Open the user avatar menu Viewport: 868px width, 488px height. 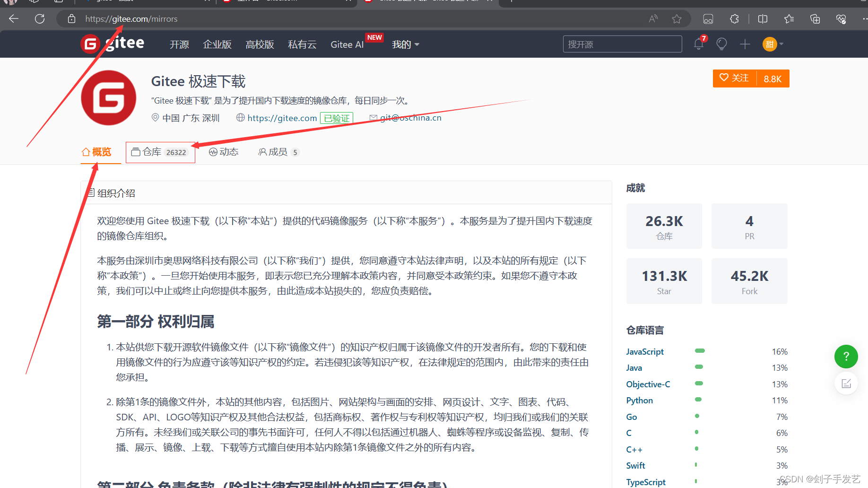point(773,44)
